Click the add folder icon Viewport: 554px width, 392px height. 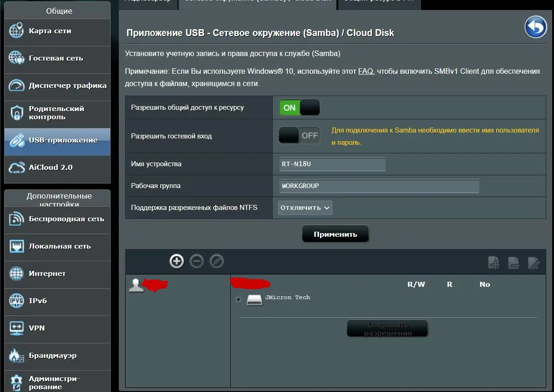(x=494, y=262)
